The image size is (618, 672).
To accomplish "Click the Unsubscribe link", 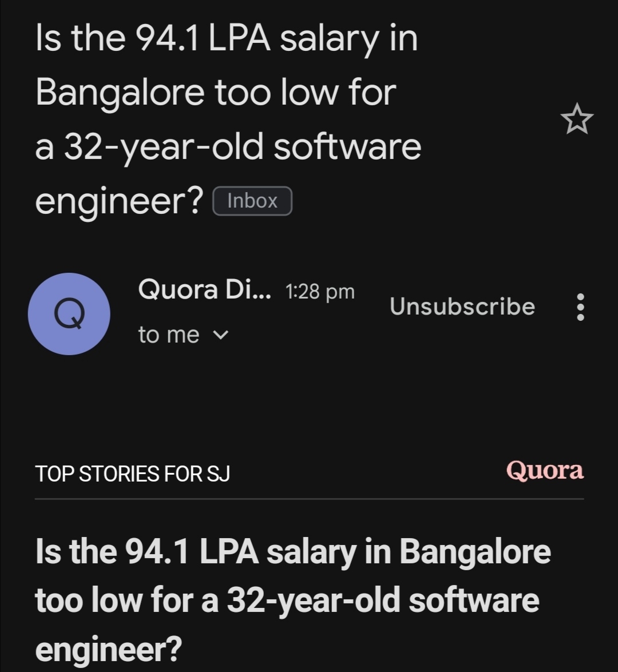I will 462,307.
